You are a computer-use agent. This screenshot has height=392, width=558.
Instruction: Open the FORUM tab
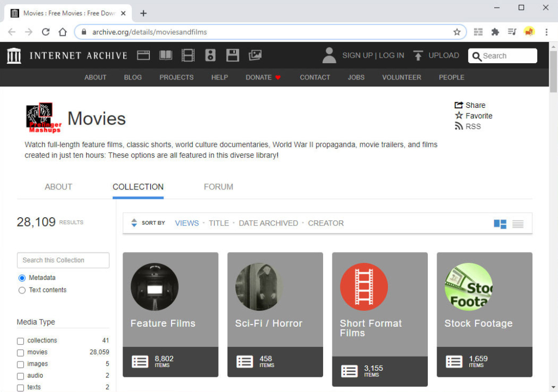[x=219, y=187]
